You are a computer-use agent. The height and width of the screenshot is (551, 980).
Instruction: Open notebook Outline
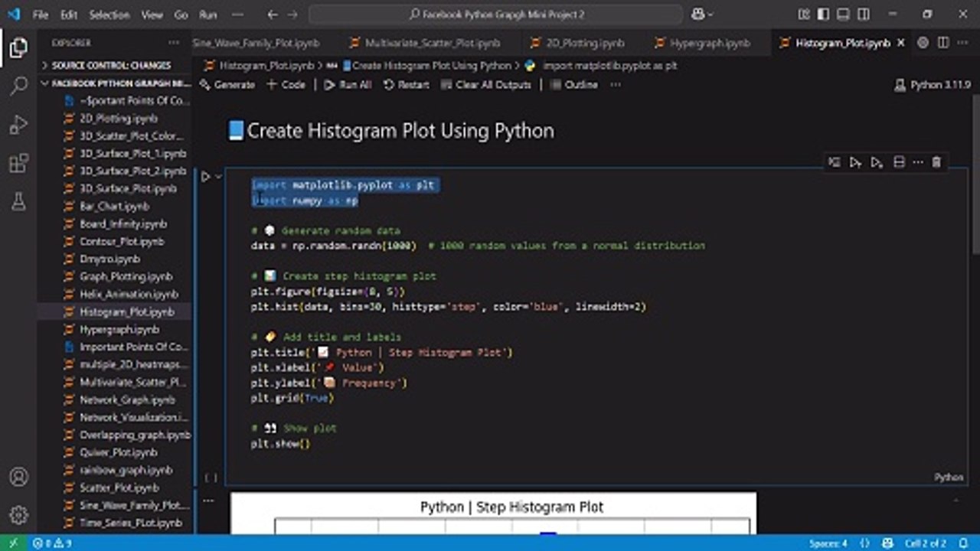574,85
